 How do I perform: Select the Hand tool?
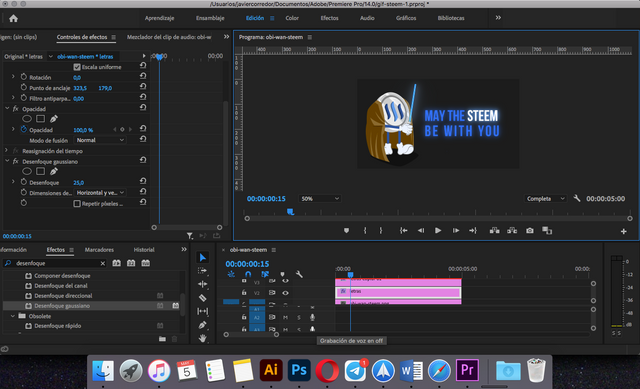202,338
